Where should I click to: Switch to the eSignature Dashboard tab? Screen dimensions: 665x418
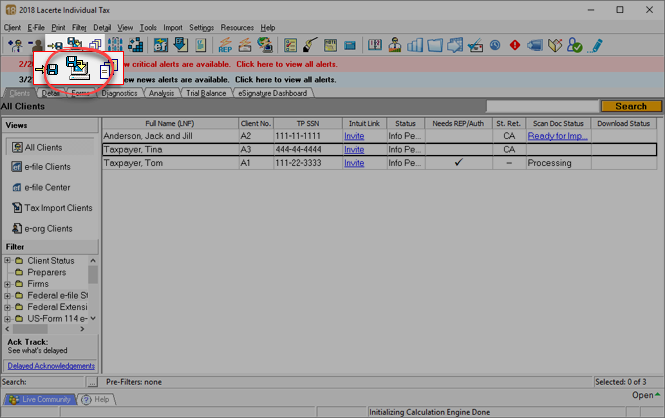273,93
